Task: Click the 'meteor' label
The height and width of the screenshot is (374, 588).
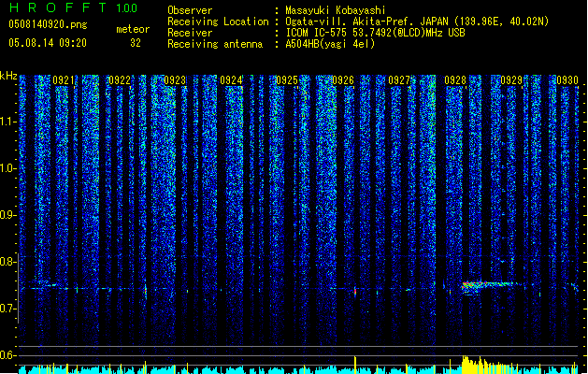Action: pos(133,29)
